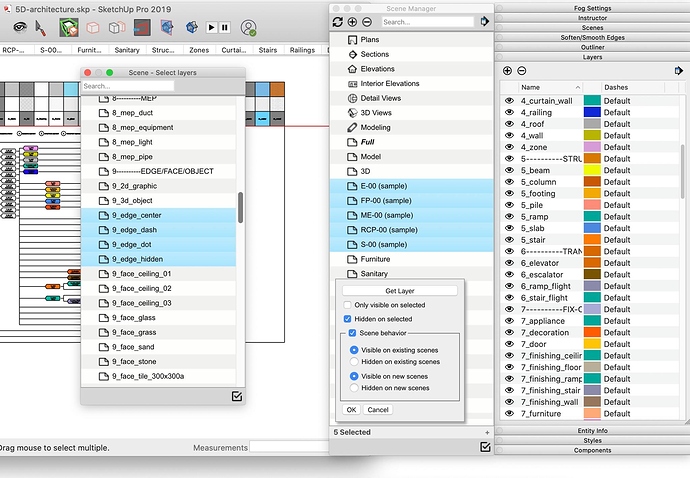Expand the Fog Settings tray panel
The image size is (690, 478).
click(x=592, y=8)
